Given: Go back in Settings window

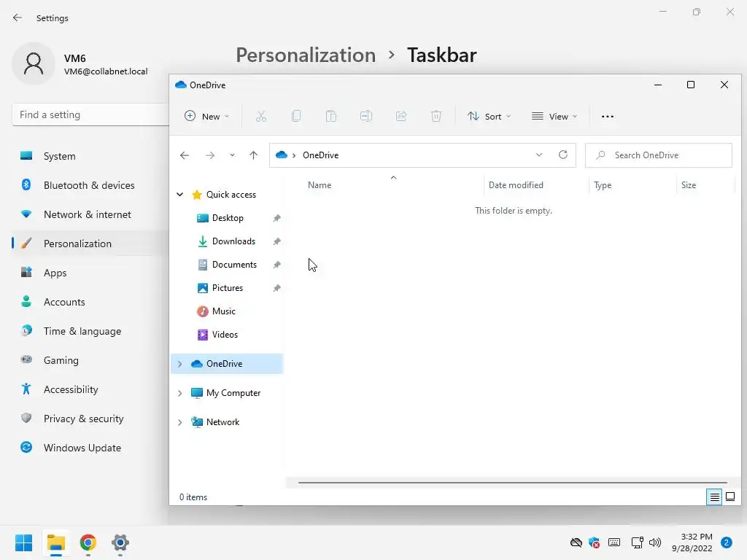Looking at the screenshot, I should point(18,17).
